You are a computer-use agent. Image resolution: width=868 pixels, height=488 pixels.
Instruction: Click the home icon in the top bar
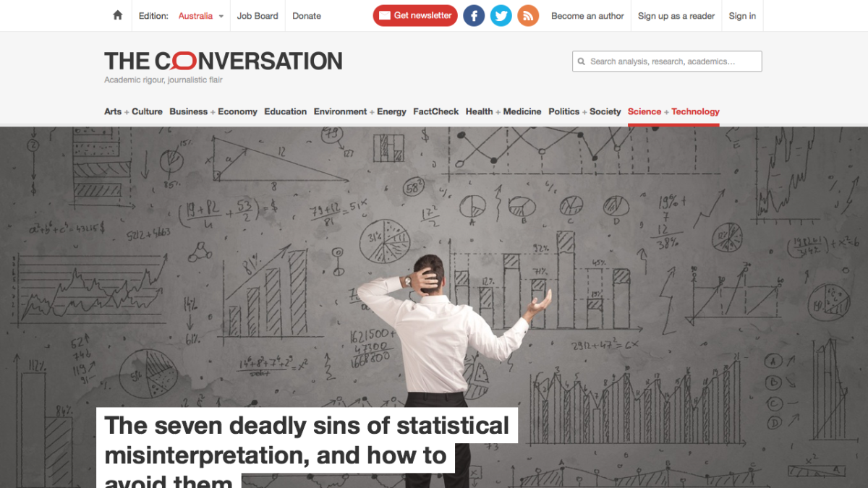pos(116,15)
